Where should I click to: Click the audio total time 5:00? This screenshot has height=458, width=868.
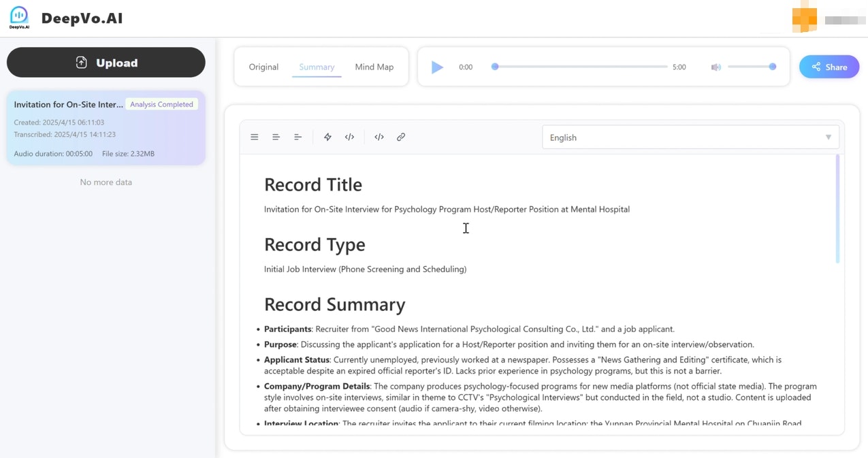pyautogui.click(x=679, y=67)
